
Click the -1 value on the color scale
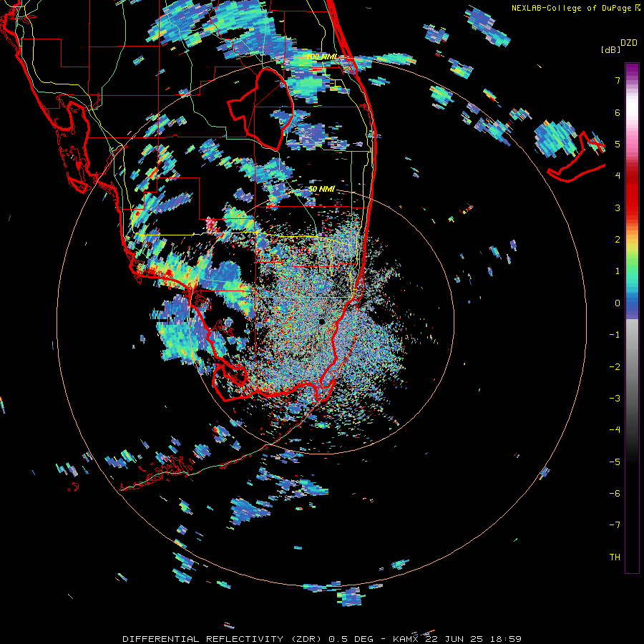click(615, 335)
